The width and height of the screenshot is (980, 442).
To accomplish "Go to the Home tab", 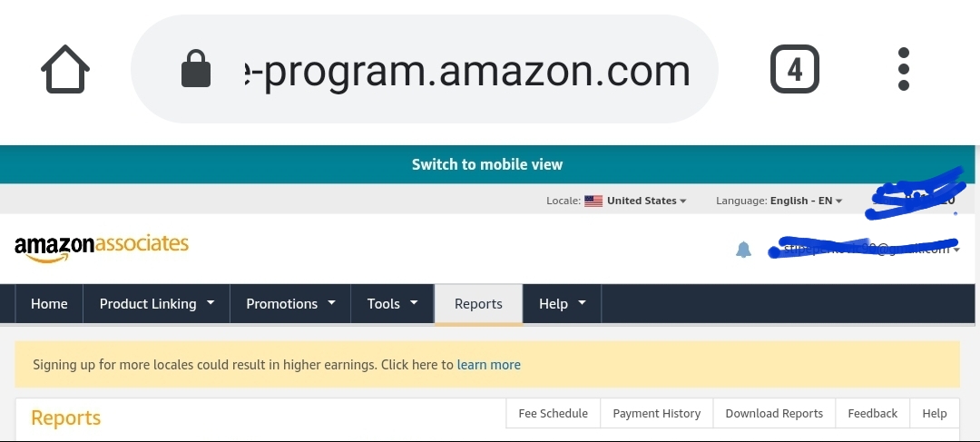I will point(49,304).
